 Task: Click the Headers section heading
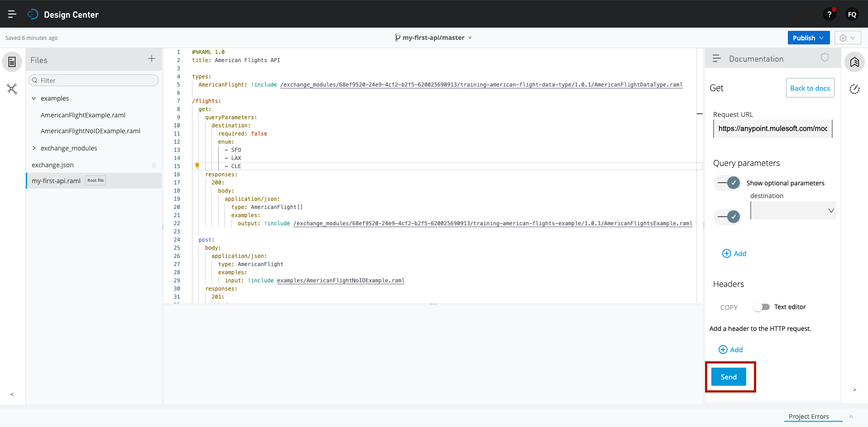[x=729, y=284]
